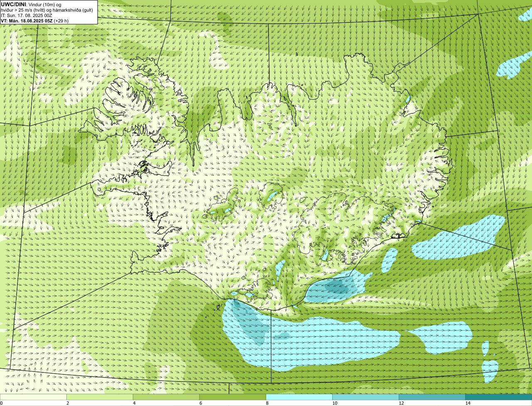
Task: Click the "6" tick label under the color bar
Action: [200, 403]
